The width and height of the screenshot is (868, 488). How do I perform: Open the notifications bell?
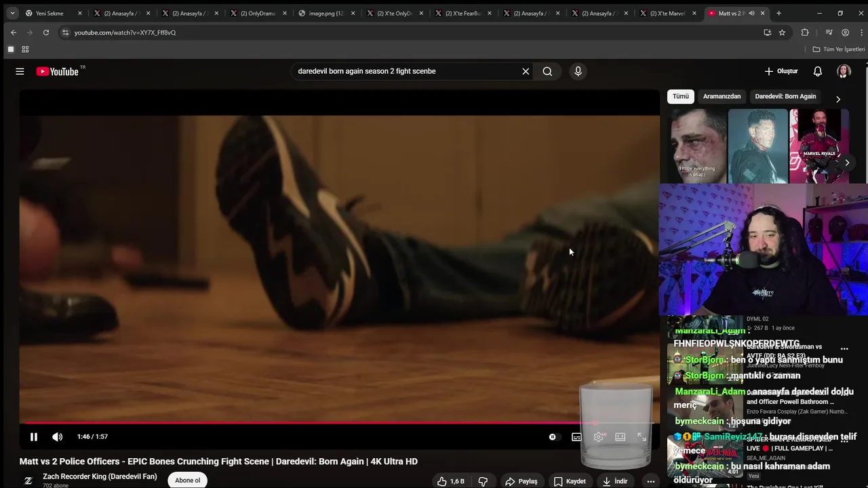(818, 71)
